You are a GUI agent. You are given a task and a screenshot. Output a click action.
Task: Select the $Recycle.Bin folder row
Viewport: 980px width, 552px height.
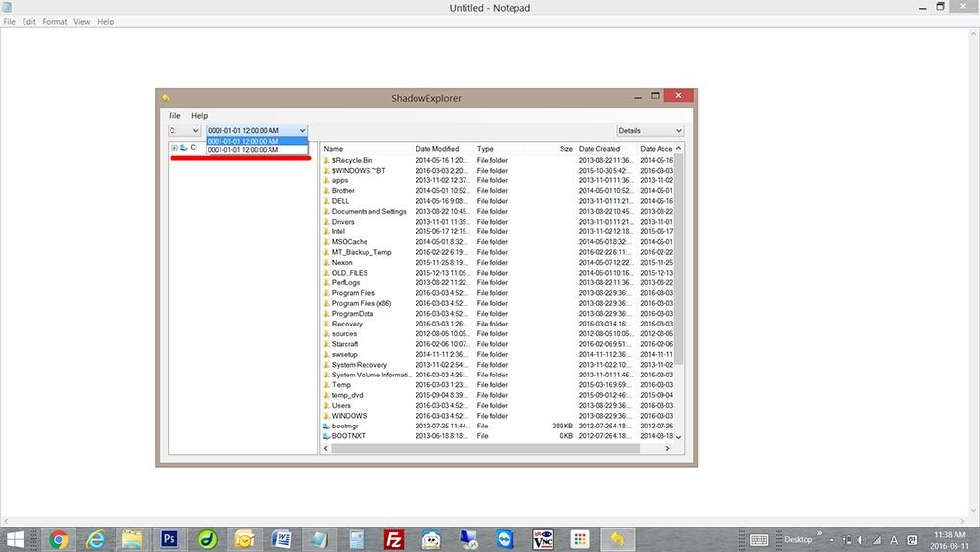pos(498,160)
